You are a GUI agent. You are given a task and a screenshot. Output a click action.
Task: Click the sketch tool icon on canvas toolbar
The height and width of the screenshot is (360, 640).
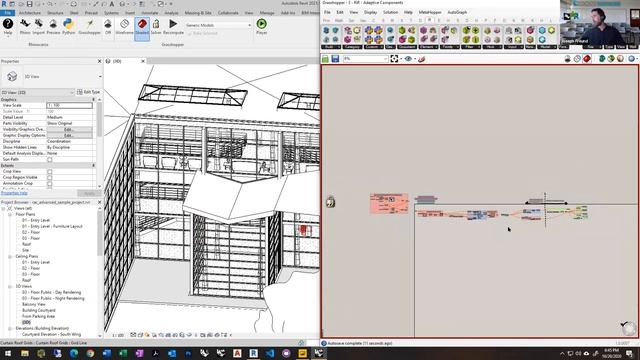[x=422, y=59]
